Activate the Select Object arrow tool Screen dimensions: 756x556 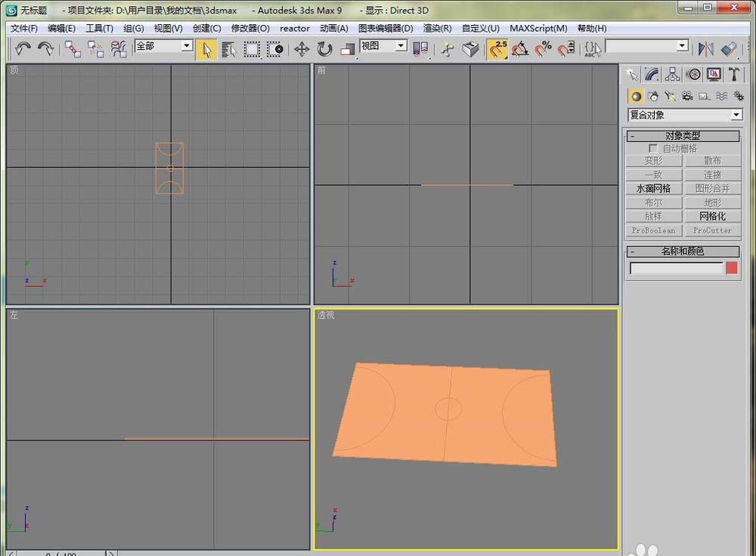click(206, 49)
